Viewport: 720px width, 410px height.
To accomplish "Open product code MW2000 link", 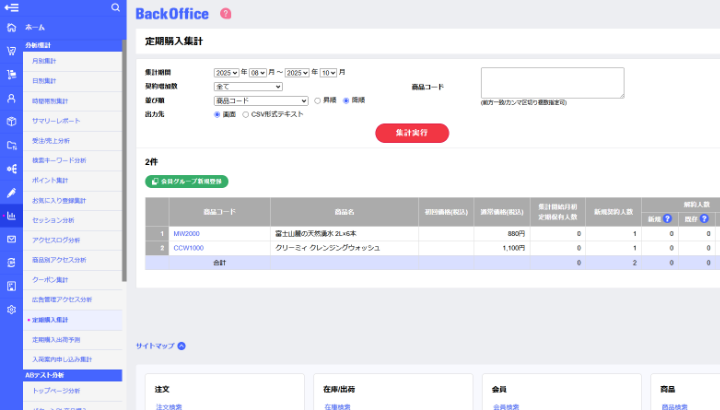I will (186, 233).
